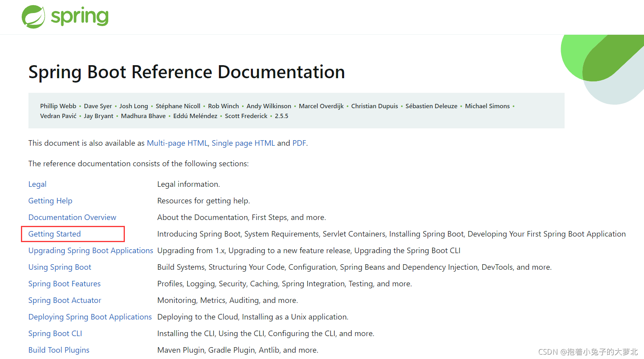The width and height of the screenshot is (644, 359).
Task: Click 'Resources for getting help.' description
Action: point(203,201)
